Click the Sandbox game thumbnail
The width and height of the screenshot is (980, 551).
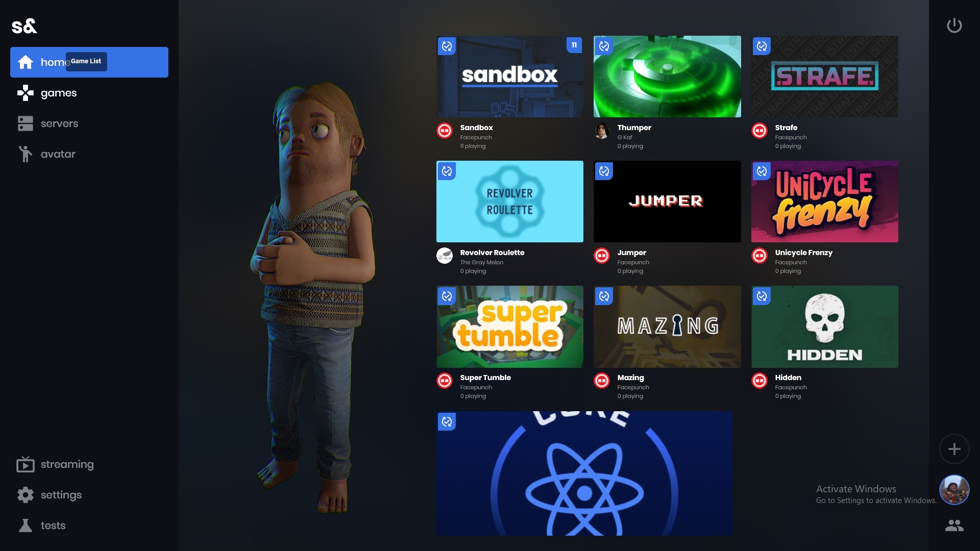(x=509, y=76)
